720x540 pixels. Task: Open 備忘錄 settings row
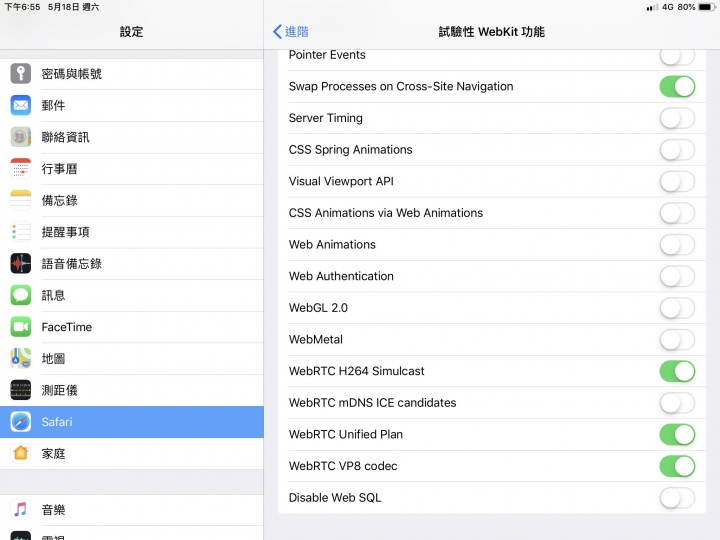point(132,200)
